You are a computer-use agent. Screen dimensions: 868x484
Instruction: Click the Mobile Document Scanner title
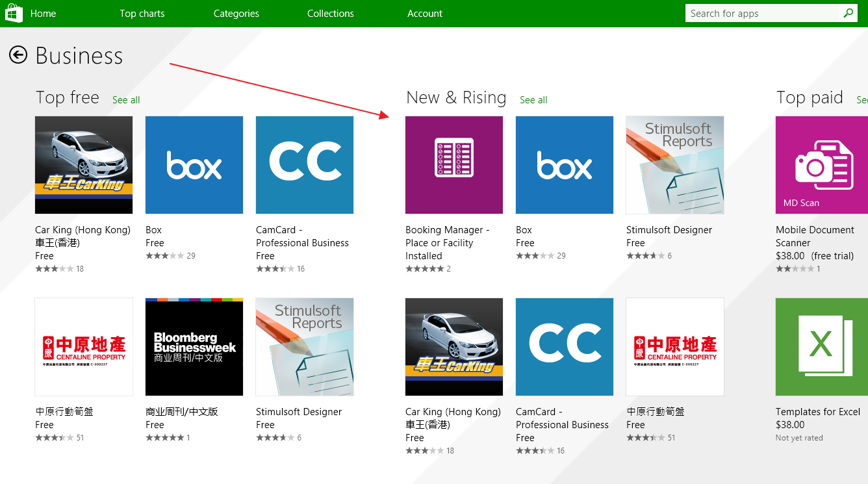pos(815,236)
